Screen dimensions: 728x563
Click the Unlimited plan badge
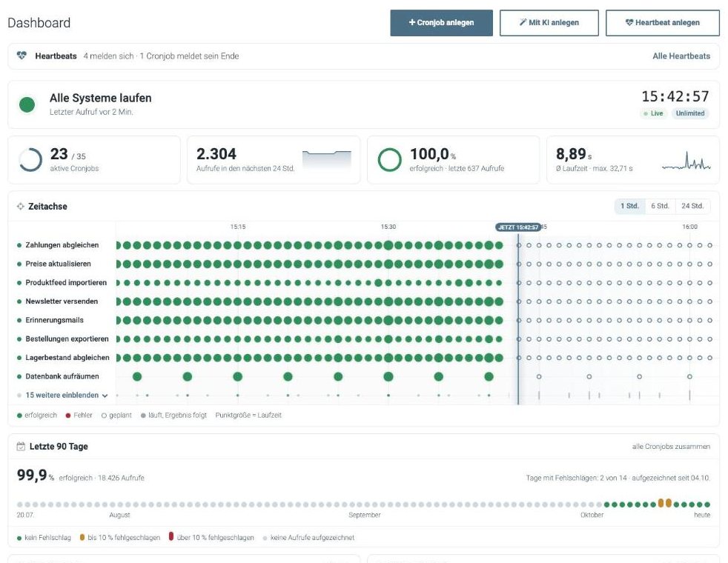point(690,113)
